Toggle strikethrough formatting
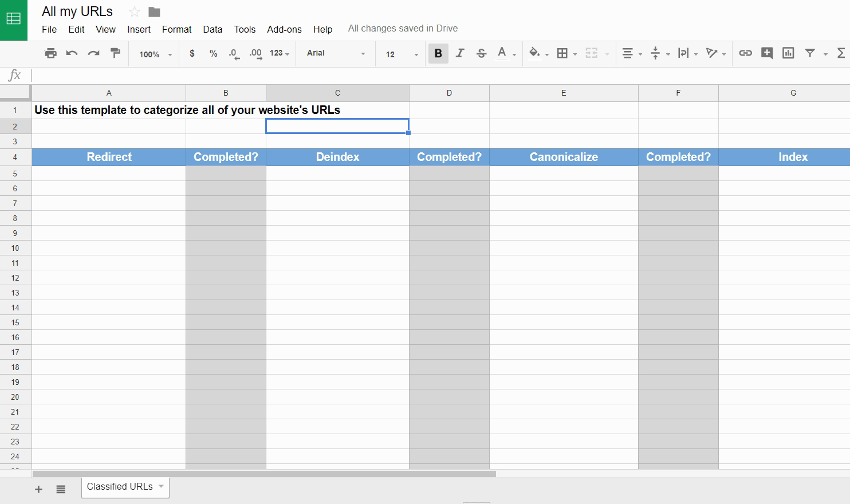This screenshot has height=504, width=850. (x=481, y=53)
